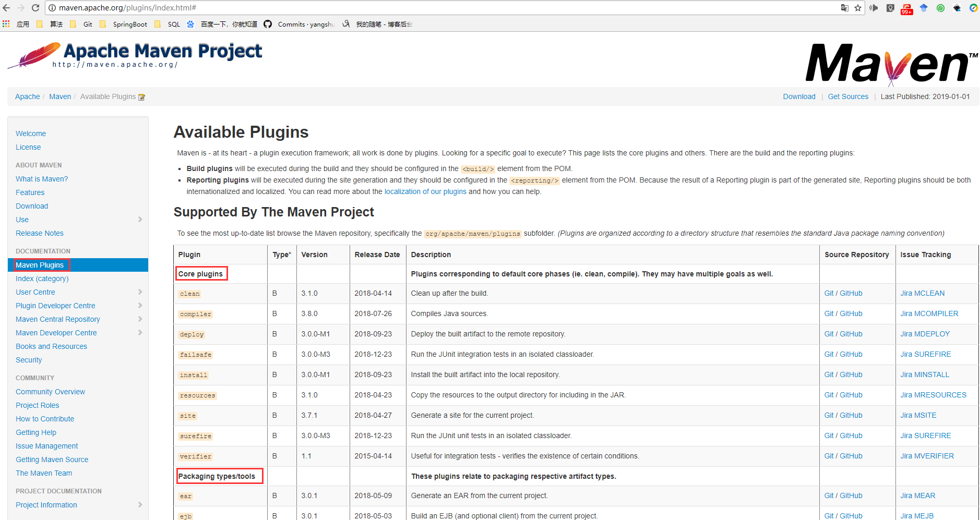Expand the Use submenu chevron
This screenshot has height=520, width=980.
coord(140,220)
